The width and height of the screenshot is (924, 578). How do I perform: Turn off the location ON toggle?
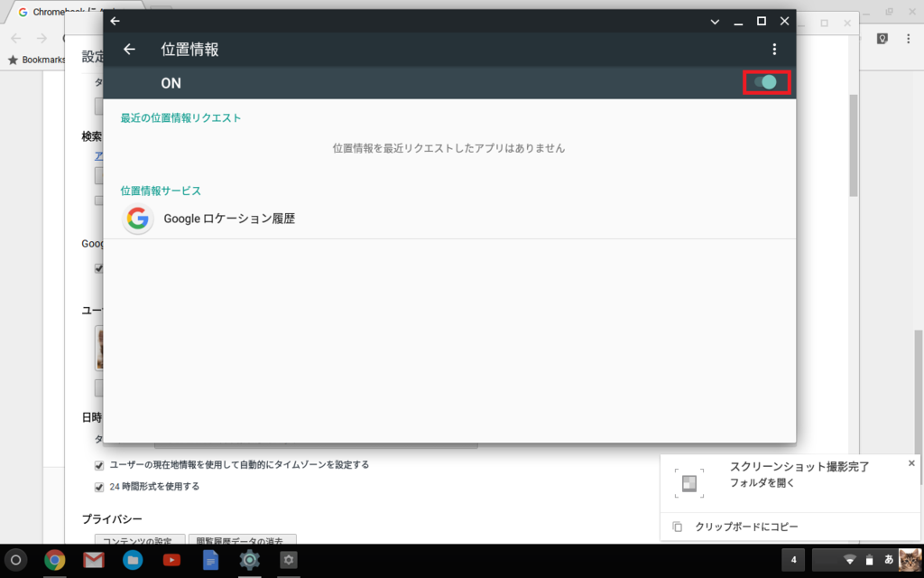click(x=766, y=82)
